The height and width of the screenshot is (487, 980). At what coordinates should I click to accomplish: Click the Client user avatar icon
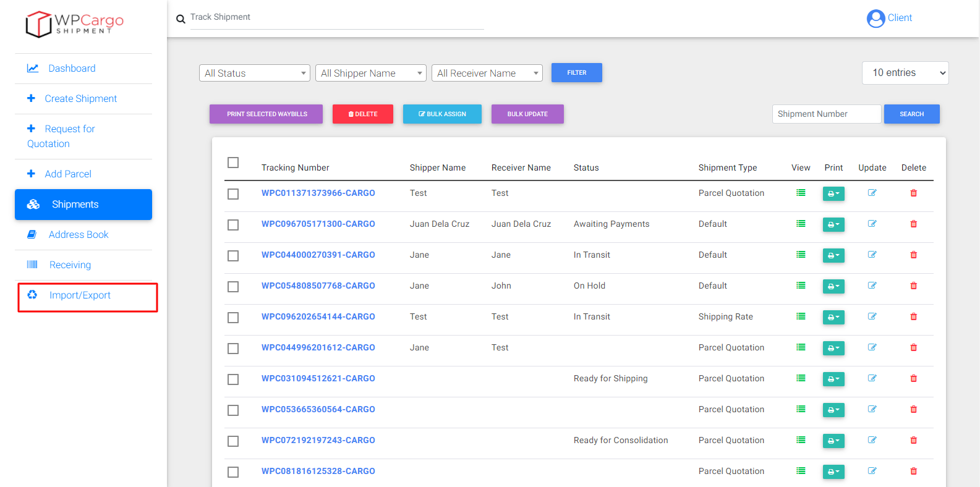[876, 19]
